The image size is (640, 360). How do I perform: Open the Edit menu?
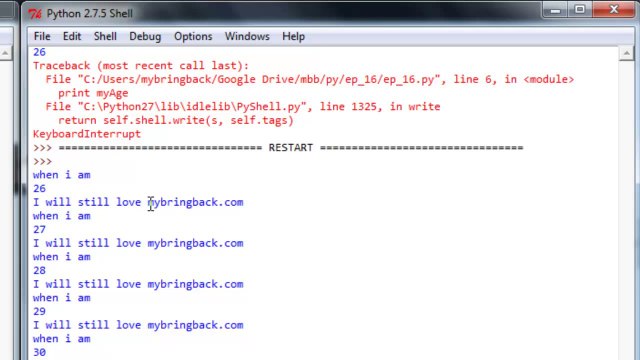point(72,36)
